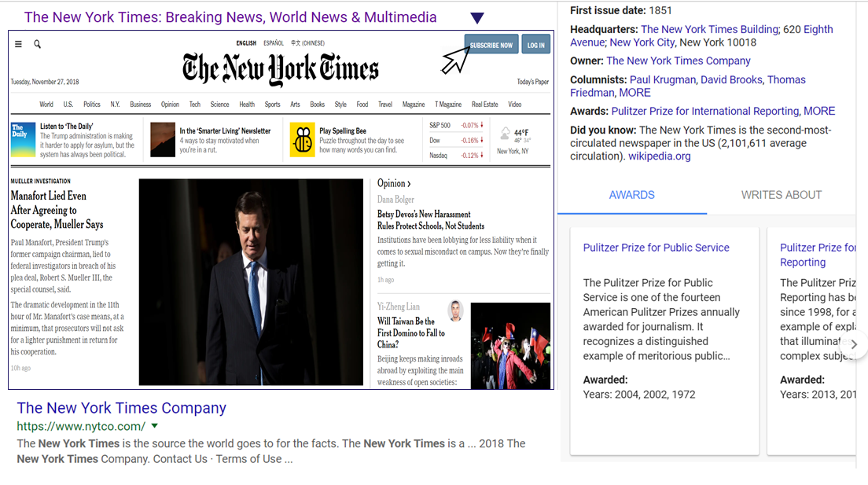The image size is (868, 485).
Task: Open the U.S. section
Action: 68,104
